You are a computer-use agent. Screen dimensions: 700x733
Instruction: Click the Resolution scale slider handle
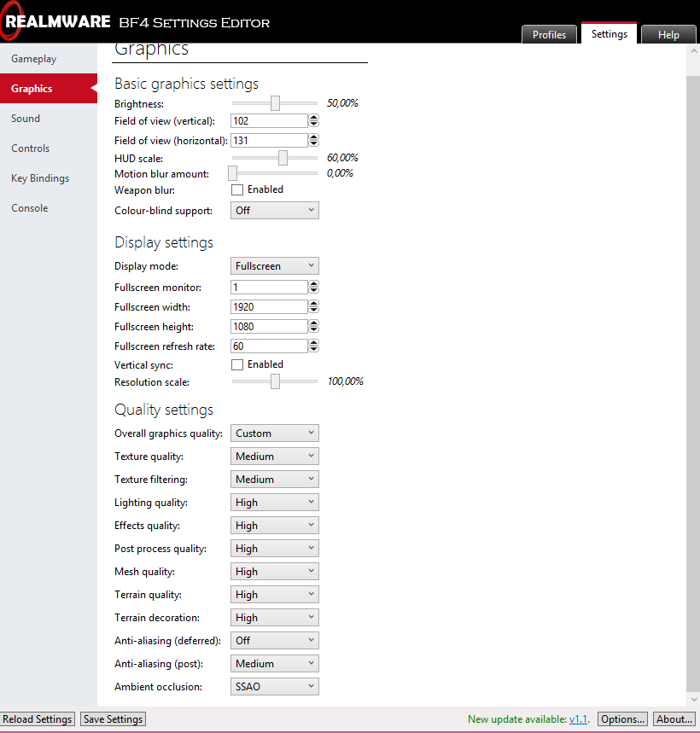point(276,381)
